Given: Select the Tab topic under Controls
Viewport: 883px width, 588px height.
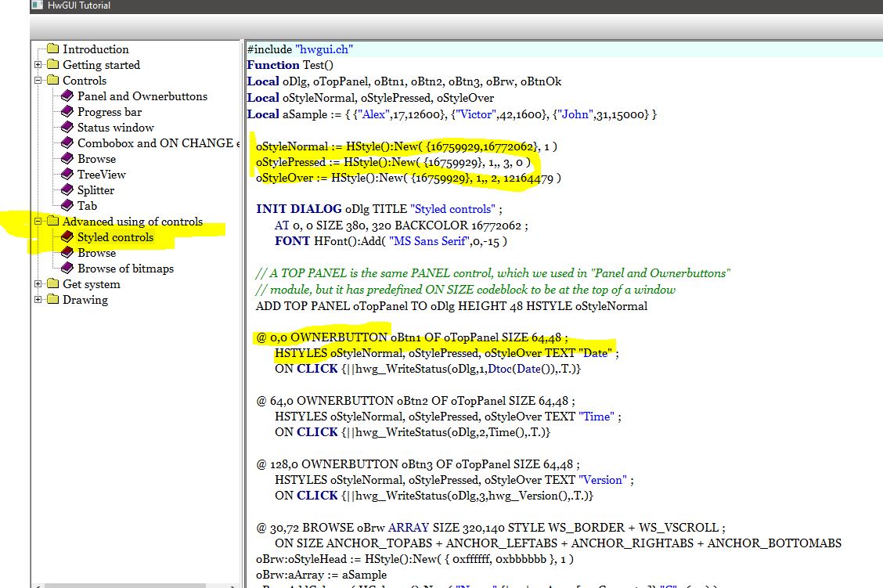Looking at the screenshot, I should pyautogui.click(x=87, y=206).
